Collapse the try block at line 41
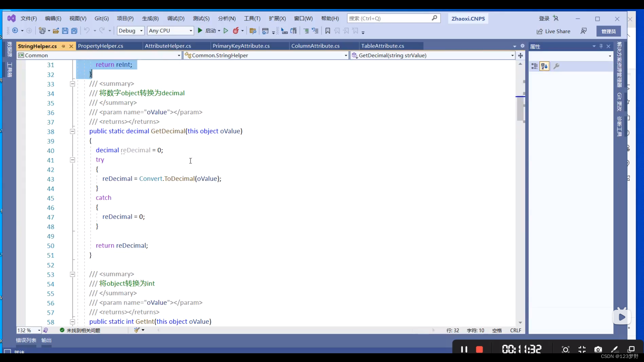 tap(72, 160)
